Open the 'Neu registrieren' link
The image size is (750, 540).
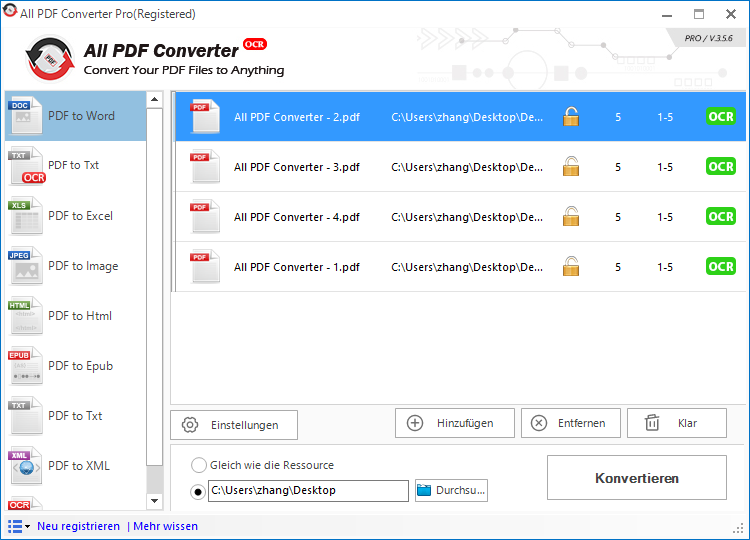(x=78, y=526)
